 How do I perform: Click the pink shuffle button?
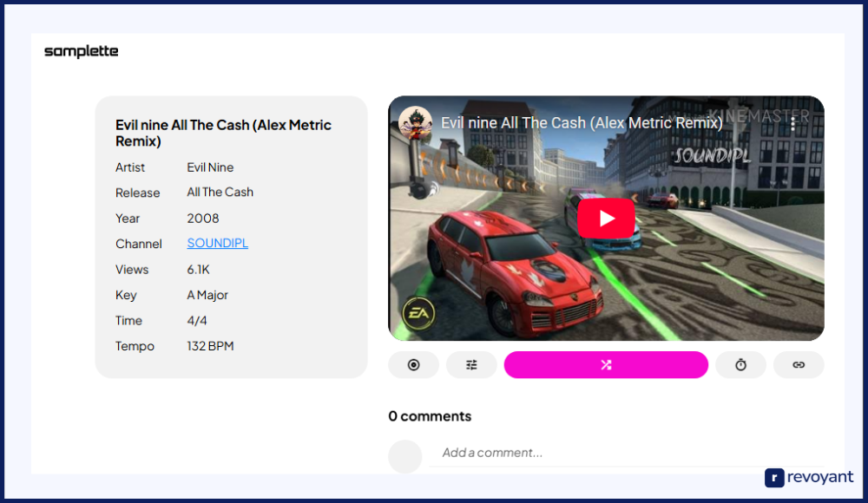(606, 364)
